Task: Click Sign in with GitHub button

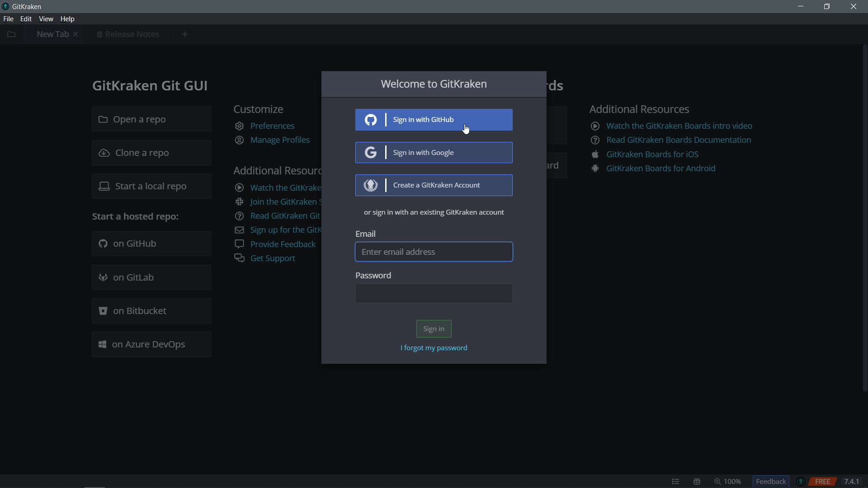Action: click(x=434, y=119)
